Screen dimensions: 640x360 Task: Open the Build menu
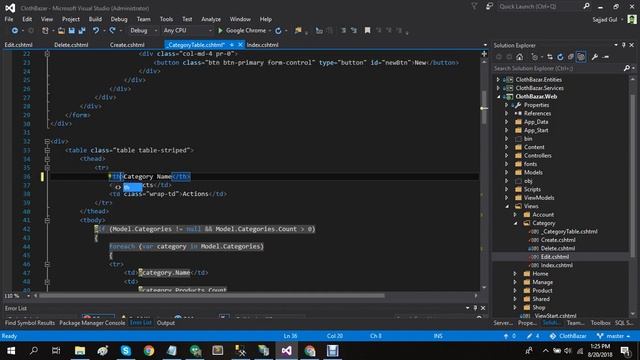tap(95, 19)
